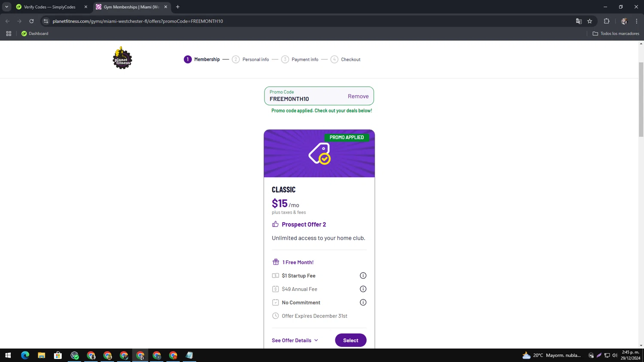Click the Offer Expires December 31st text

[x=314, y=316]
